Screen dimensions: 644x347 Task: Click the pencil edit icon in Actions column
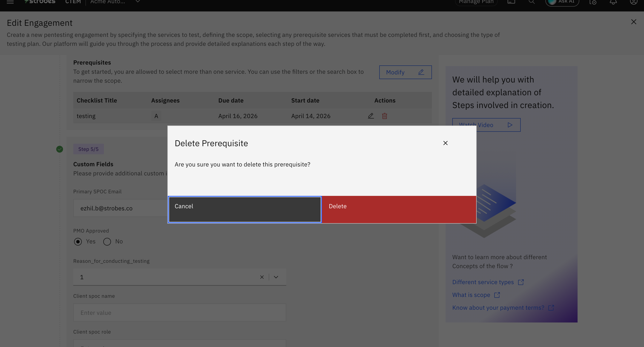pos(371,116)
